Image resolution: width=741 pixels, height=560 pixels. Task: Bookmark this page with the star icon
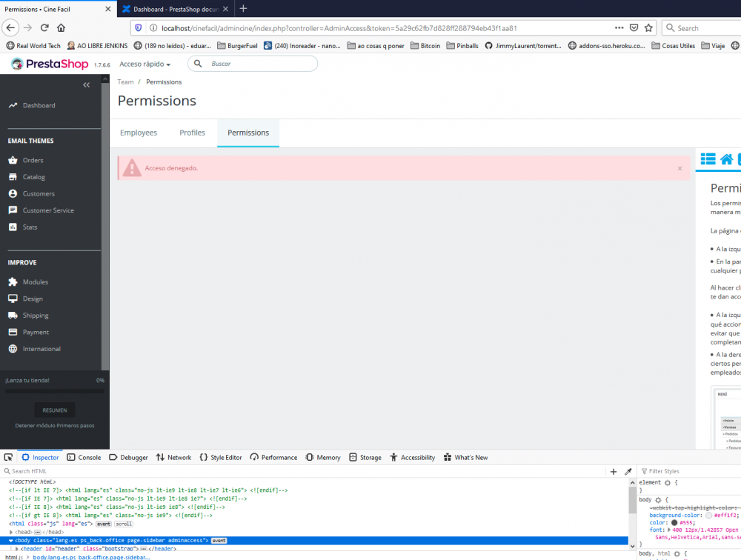(648, 28)
